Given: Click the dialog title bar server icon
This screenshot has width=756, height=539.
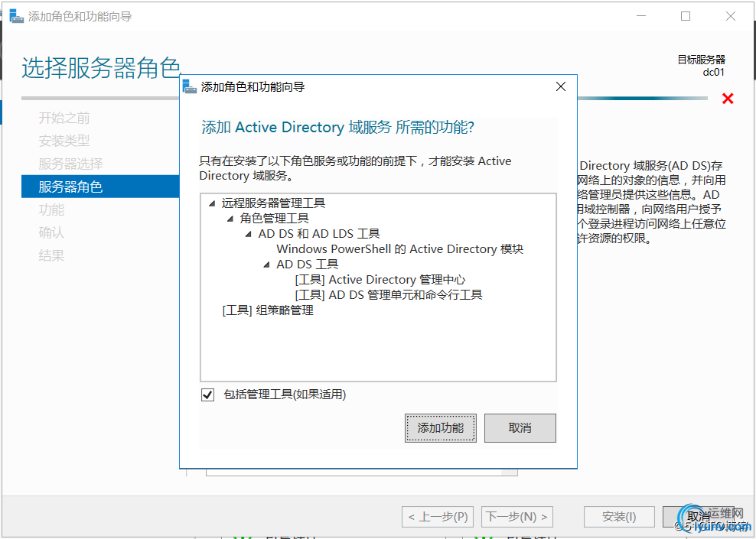Looking at the screenshot, I should [x=190, y=86].
